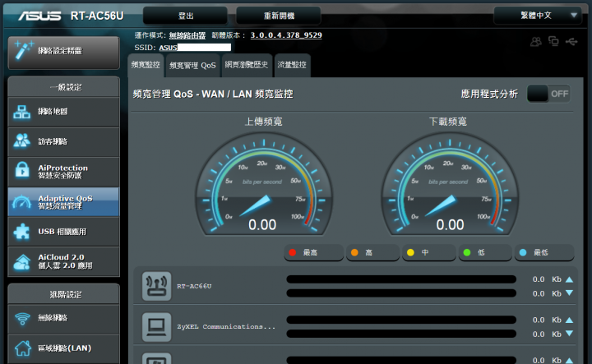
Task: Select AiProtection menu item
Action: (x=63, y=171)
